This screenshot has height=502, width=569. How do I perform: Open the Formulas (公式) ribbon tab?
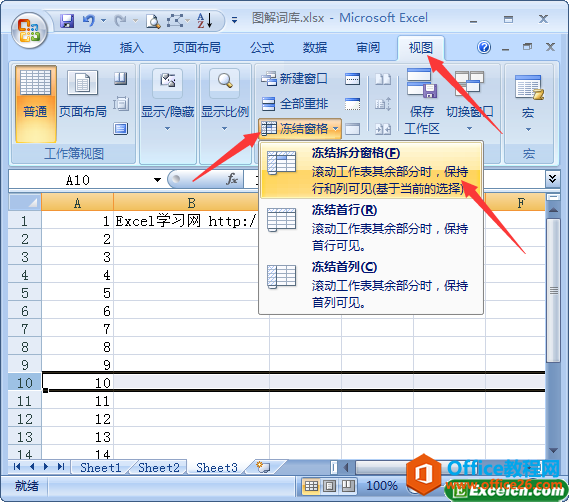pyautogui.click(x=262, y=48)
